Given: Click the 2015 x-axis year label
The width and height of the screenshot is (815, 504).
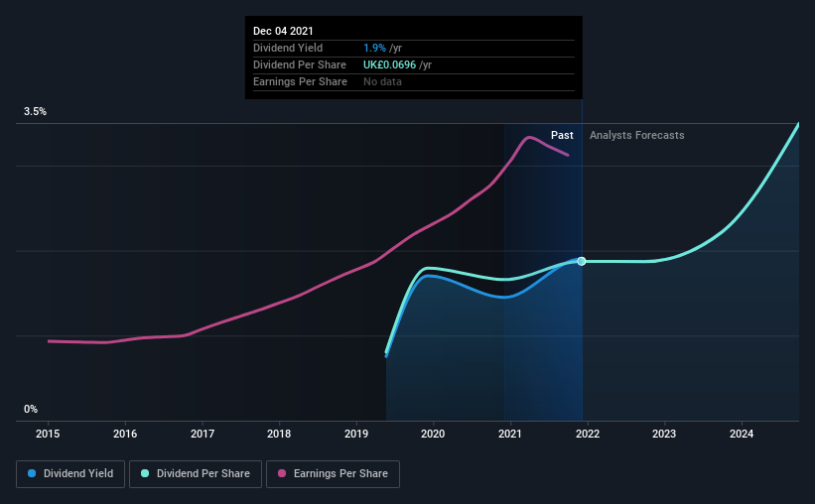Looking at the screenshot, I should 48,434.
